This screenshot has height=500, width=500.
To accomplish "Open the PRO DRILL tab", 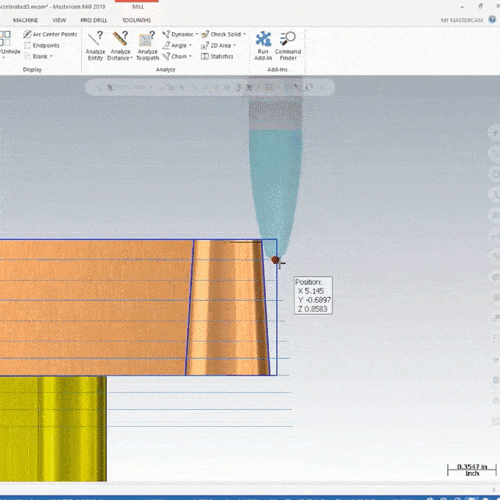I will pos(94,20).
